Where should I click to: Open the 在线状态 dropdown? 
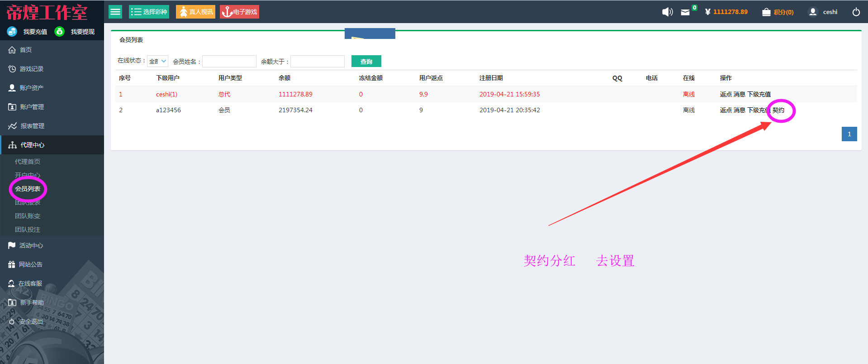[x=158, y=61]
